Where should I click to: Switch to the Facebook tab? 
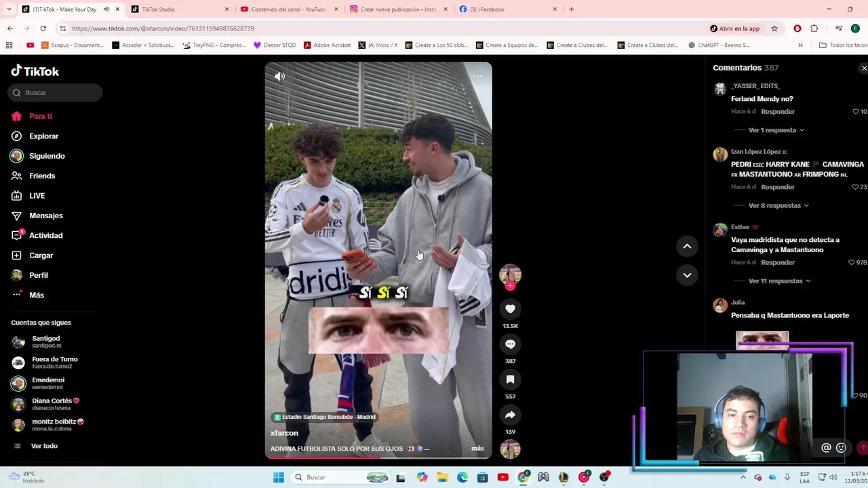(507, 9)
